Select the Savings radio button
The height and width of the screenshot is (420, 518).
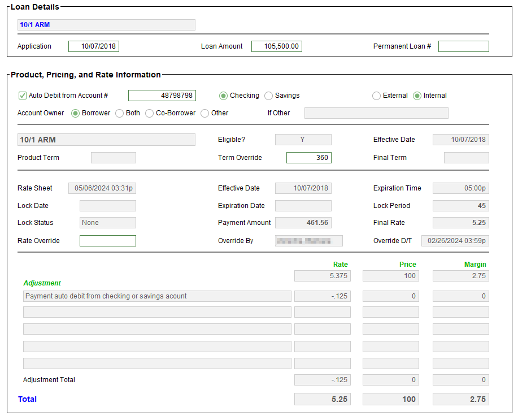(x=268, y=96)
